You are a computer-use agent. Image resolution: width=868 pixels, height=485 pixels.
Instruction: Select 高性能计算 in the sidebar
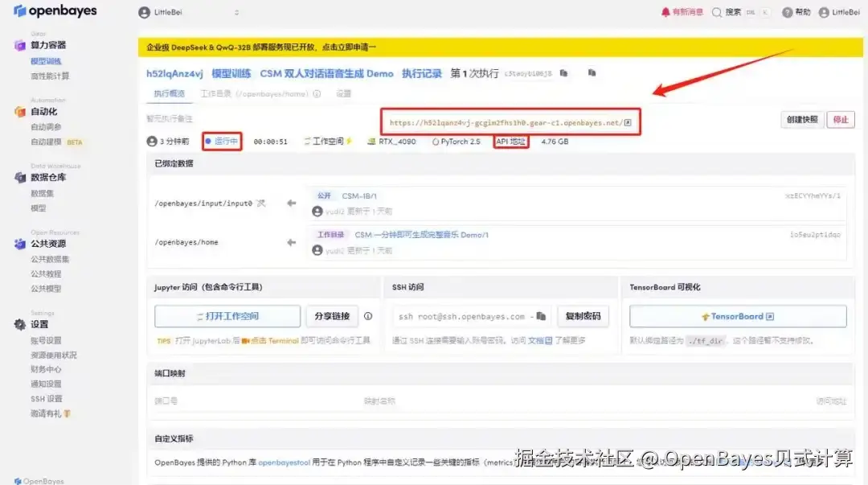[50, 76]
